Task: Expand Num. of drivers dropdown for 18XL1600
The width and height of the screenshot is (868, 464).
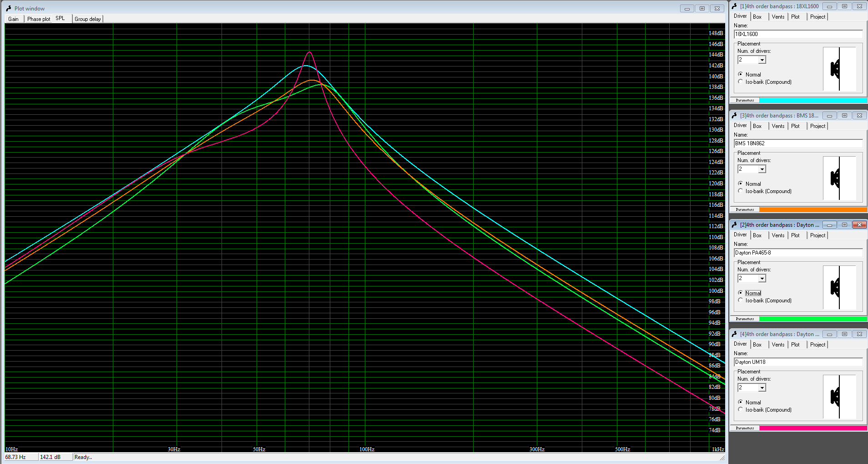Action: click(x=762, y=60)
